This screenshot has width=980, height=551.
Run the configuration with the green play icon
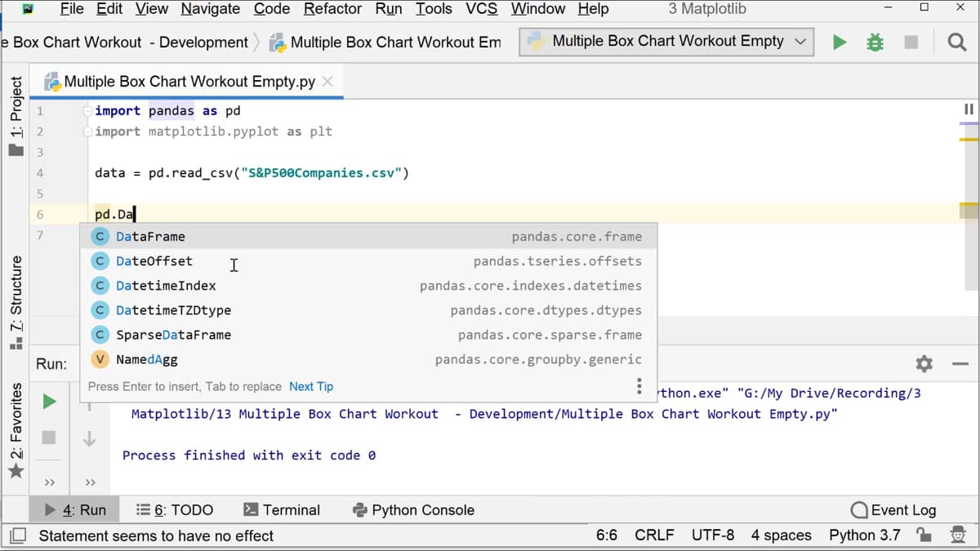[x=840, y=42]
